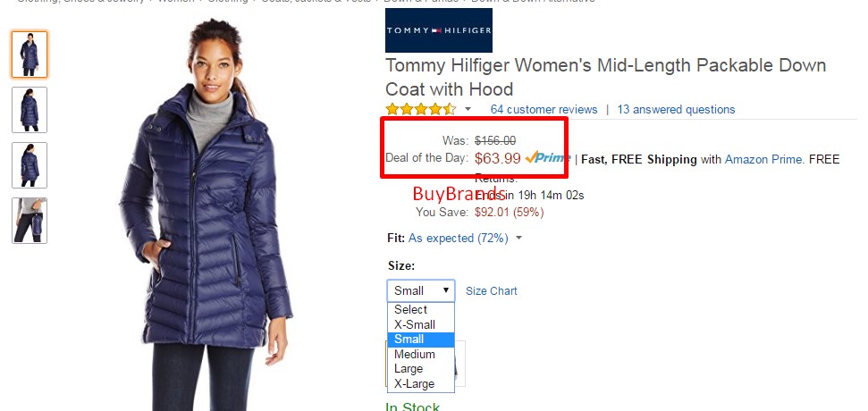Select third back-view coat thumbnail
The height and width of the screenshot is (411, 868).
click(29, 164)
